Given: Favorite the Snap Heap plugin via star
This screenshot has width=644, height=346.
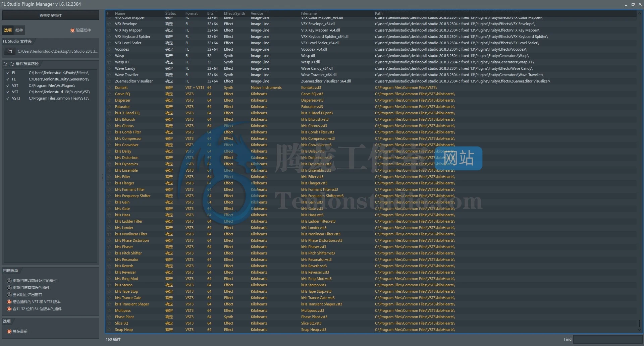Looking at the screenshot, I should tap(109, 330).
